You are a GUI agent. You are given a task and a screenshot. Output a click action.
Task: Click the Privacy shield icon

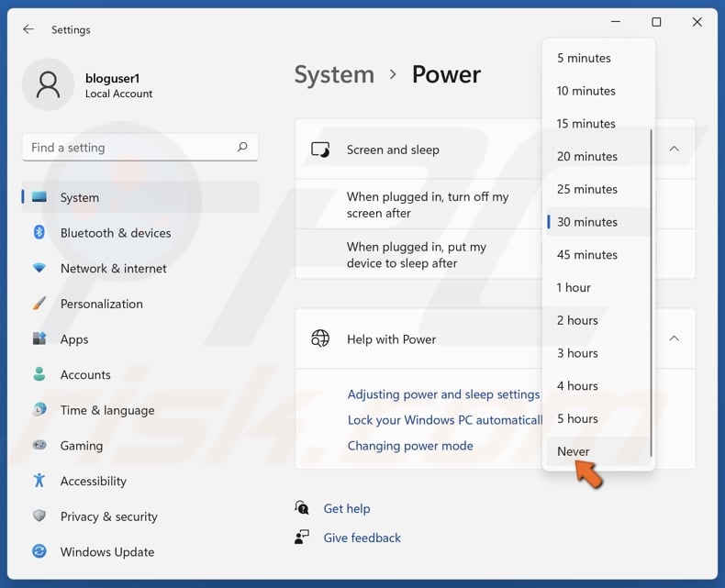[39, 516]
